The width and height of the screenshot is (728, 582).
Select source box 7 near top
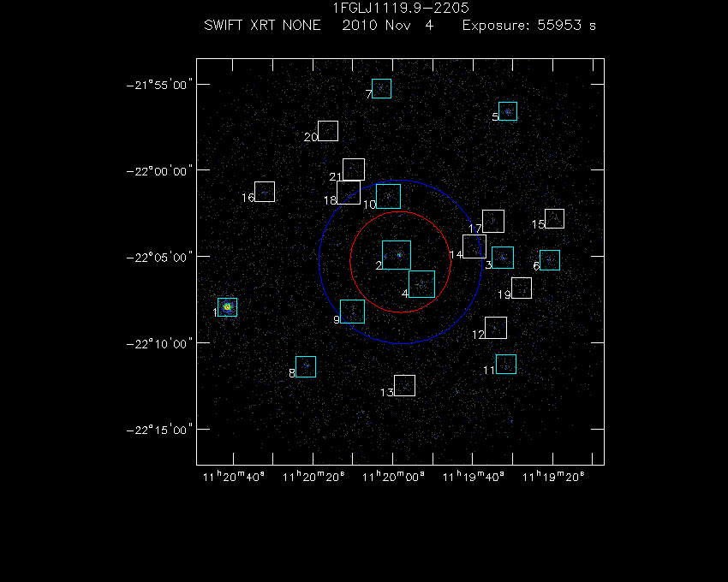pyautogui.click(x=382, y=89)
